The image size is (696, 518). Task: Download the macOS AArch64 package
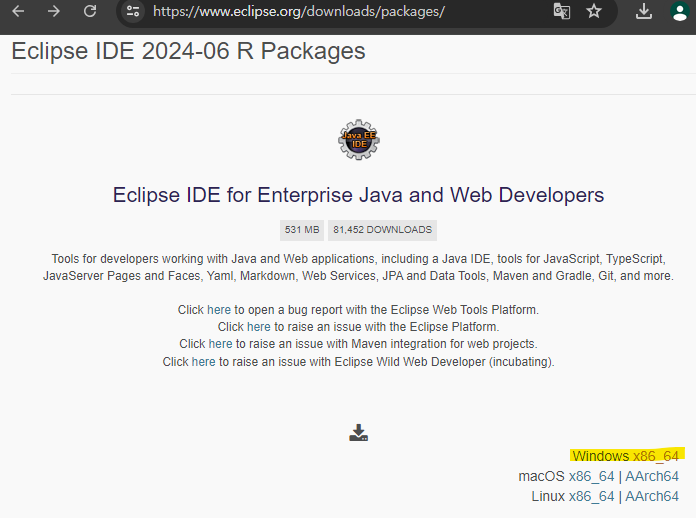[652, 476]
